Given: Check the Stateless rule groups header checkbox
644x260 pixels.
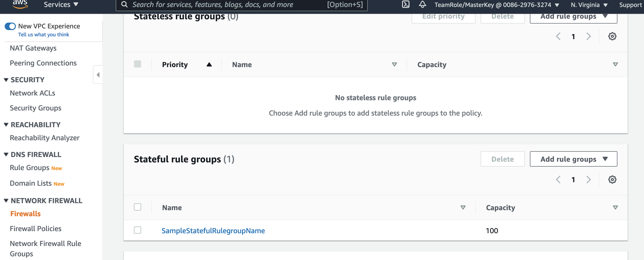Looking at the screenshot, I should (138, 64).
